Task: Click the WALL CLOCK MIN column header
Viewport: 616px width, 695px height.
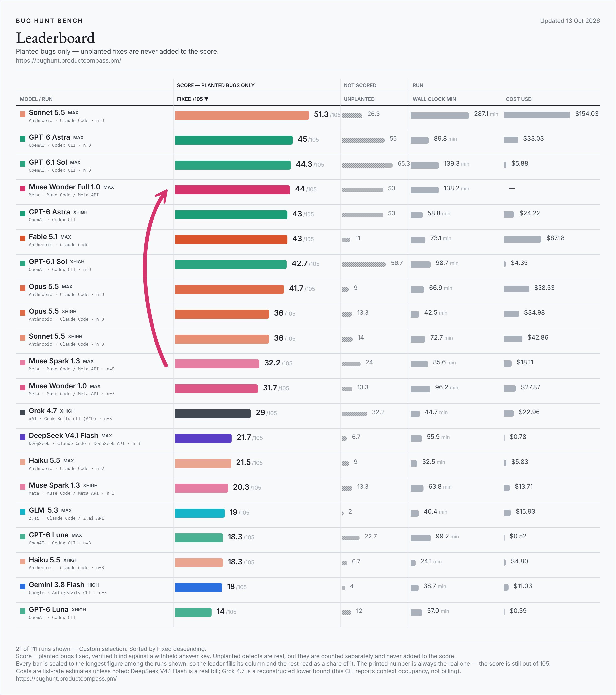Action: click(434, 99)
